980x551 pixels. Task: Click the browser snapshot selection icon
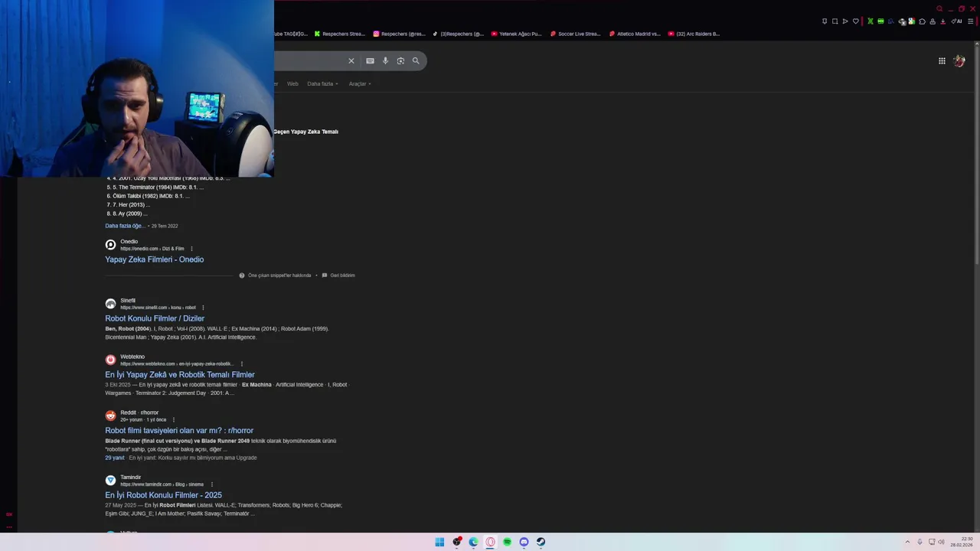coord(835,21)
